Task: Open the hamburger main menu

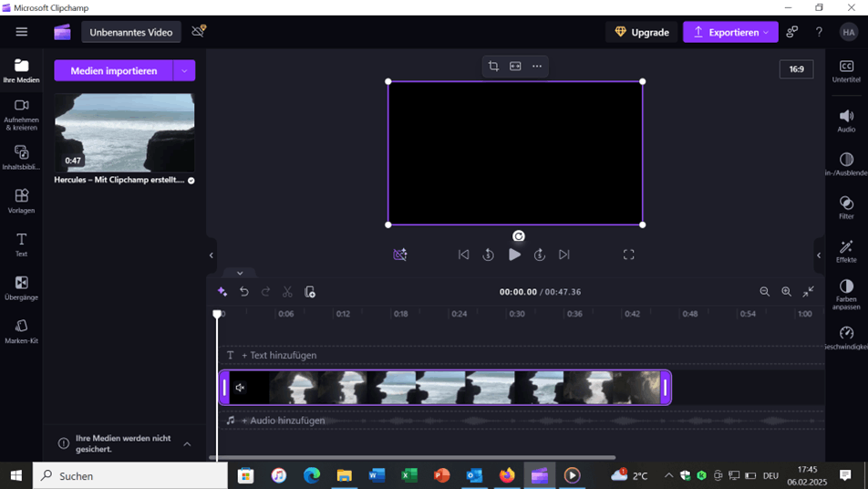Action: click(x=22, y=32)
